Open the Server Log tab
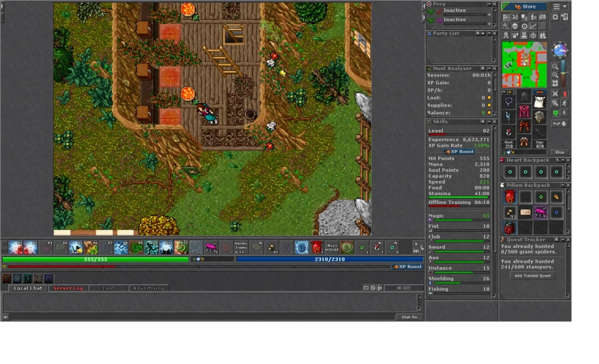This screenshot has width=599, height=364. point(68,288)
